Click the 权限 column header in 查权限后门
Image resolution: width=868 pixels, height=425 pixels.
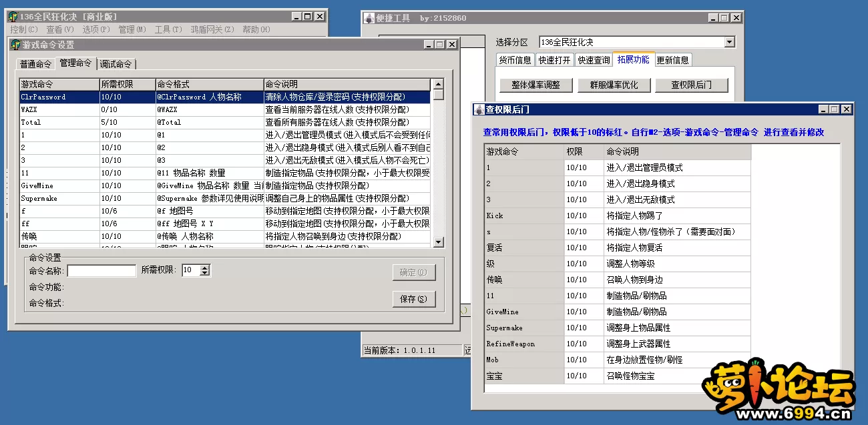[584, 151]
